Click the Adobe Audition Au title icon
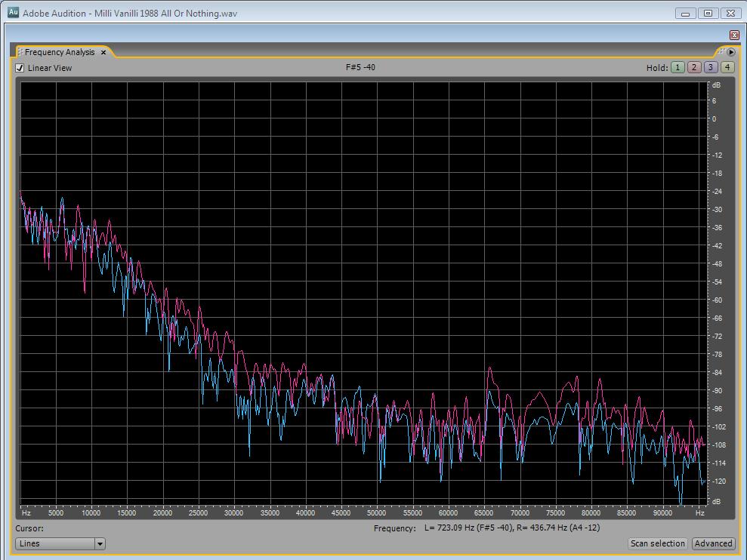Image resolution: width=747 pixels, height=560 pixels. coord(13,13)
